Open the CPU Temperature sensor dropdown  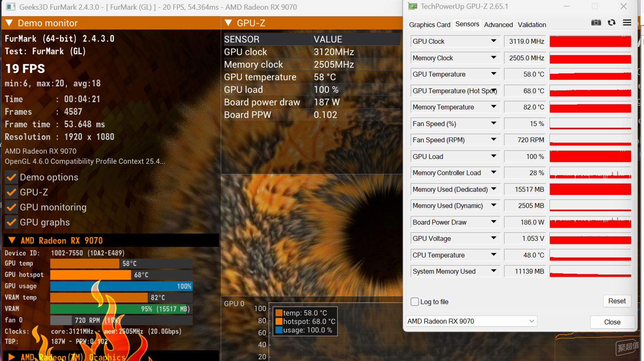493,255
